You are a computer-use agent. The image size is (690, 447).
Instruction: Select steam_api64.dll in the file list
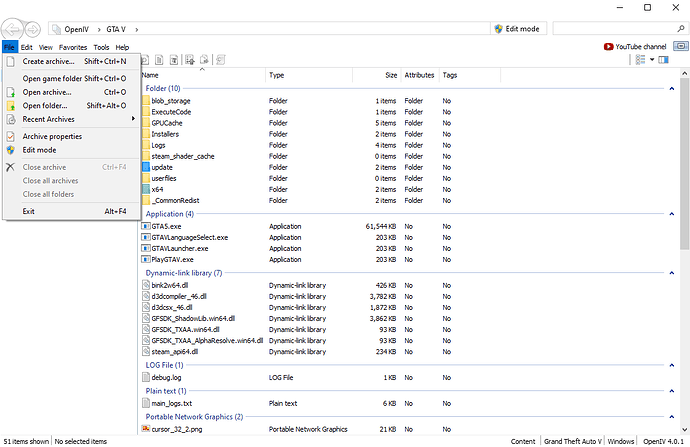(175, 352)
